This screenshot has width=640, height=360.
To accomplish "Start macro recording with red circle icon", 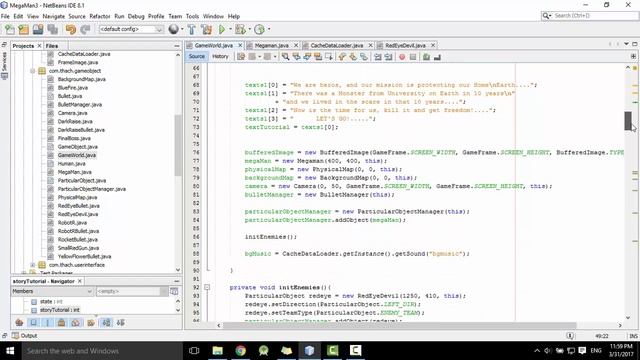I will click(402, 57).
